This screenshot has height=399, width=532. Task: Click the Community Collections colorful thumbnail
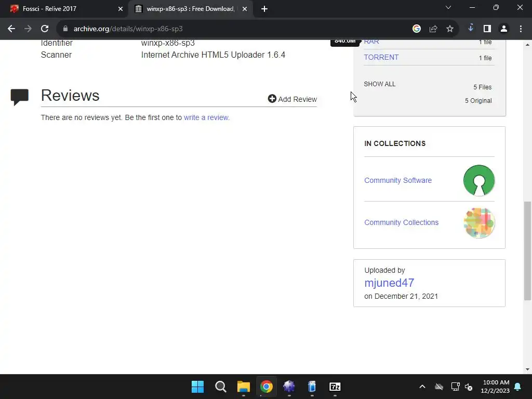pyautogui.click(x=478, y=222)
